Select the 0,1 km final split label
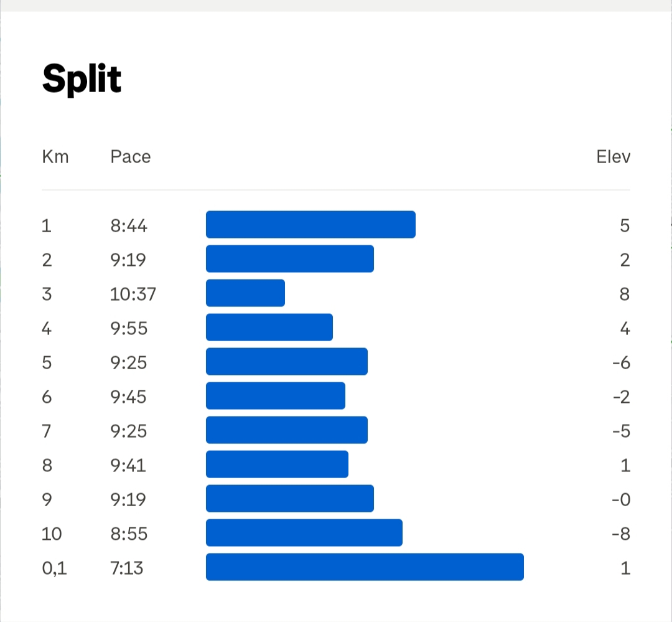The height and width of the screenshot is (622, 672). click(x=54, y=568)
